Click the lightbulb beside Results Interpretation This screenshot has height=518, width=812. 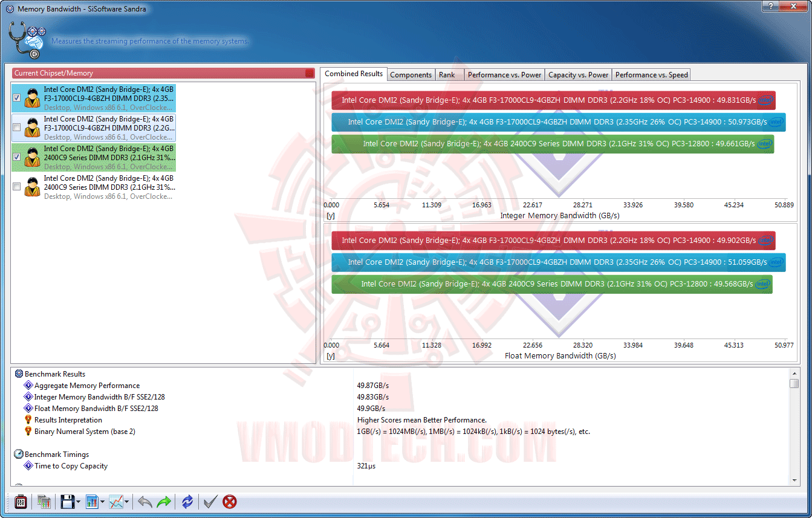[28, 420]
